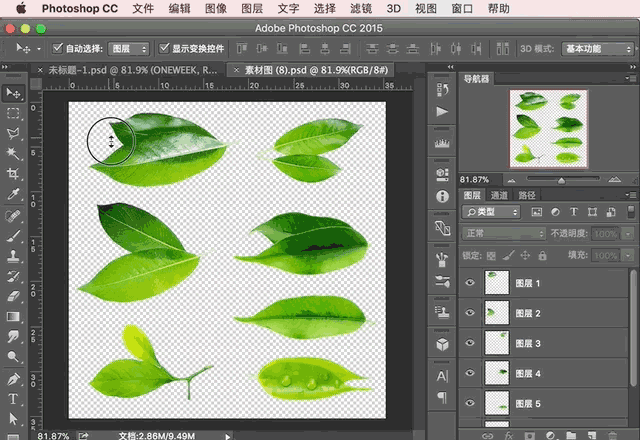Click the Navigator preview thumbnail
The image size is (640, 440).
point(547,127)
